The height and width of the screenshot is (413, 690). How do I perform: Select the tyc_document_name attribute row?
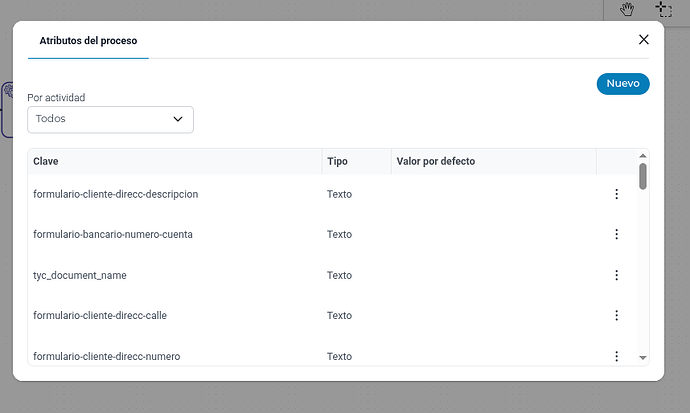tap(80, 275)
